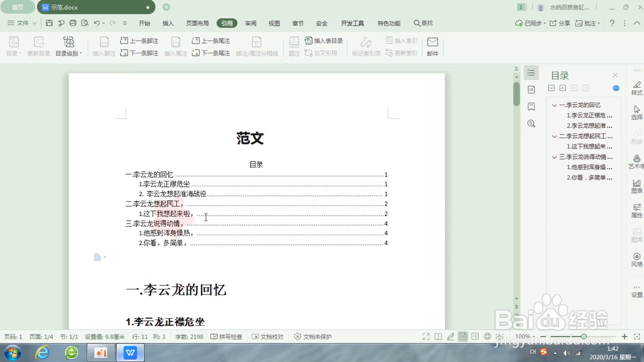Enable 拼写检查 in the status bar
This screenshot has width=644, height=362.
pos(226,337)
